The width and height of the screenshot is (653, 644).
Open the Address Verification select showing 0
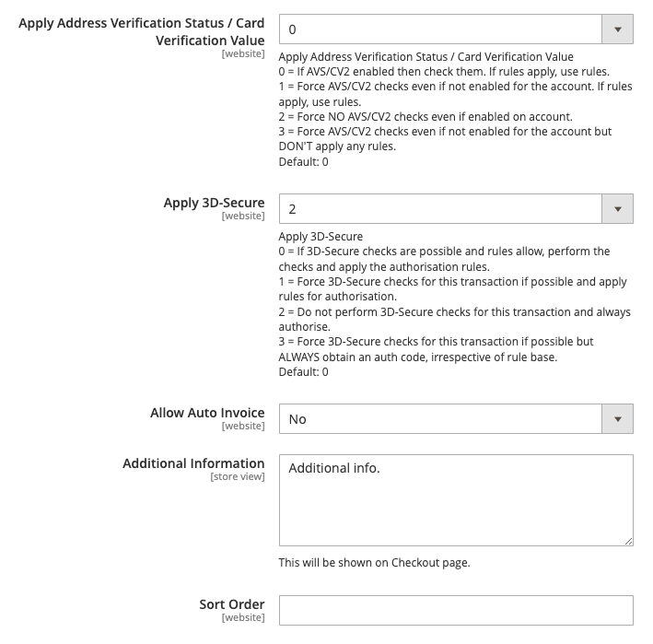coord(456,29)
